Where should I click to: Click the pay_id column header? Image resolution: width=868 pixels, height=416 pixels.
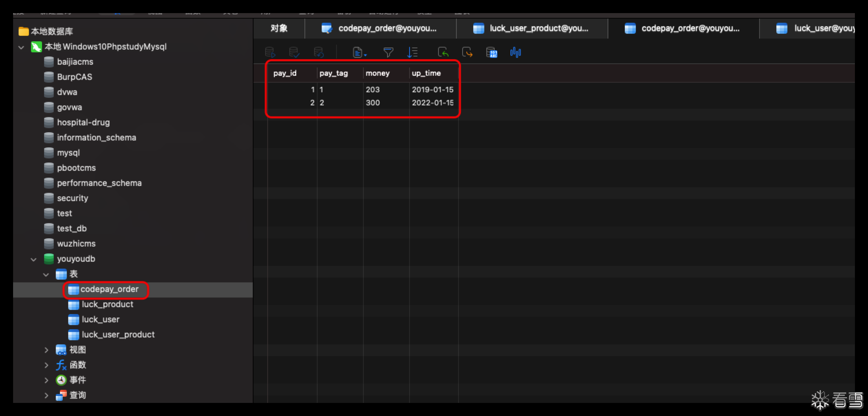pyautogui.click(x=292, y=73)
